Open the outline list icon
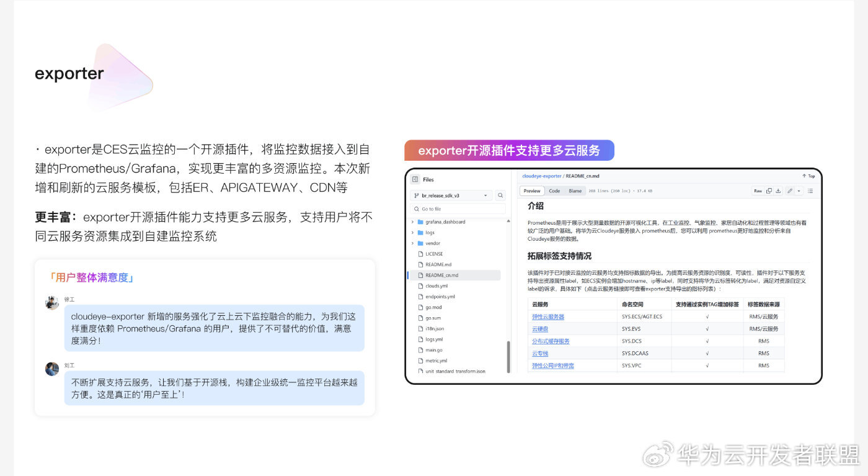The height and width of the screenshot is (476, 868). [810, 191]
